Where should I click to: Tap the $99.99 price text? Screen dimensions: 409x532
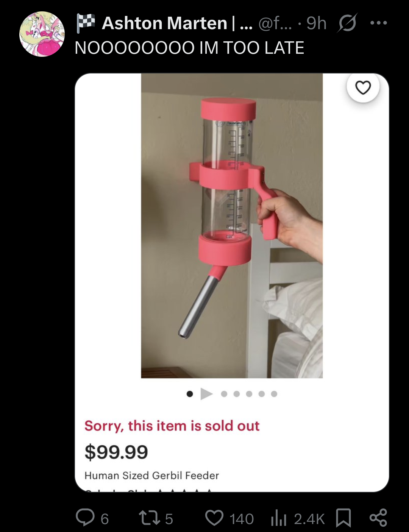[116, 452]
